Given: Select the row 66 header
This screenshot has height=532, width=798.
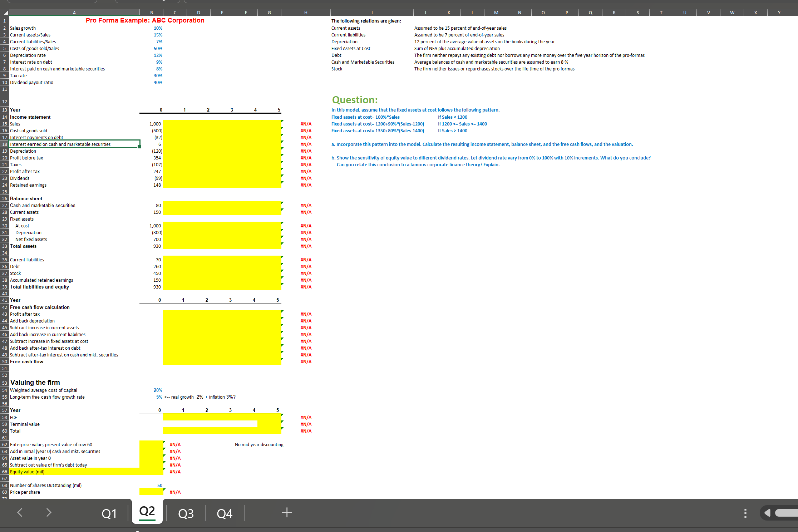Looking at the screenshot, I should point(5,472).
